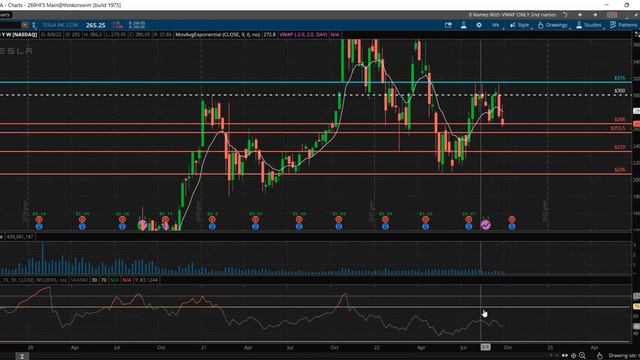
Task: Open the chart grid layout icon
Action: point(611,15)
